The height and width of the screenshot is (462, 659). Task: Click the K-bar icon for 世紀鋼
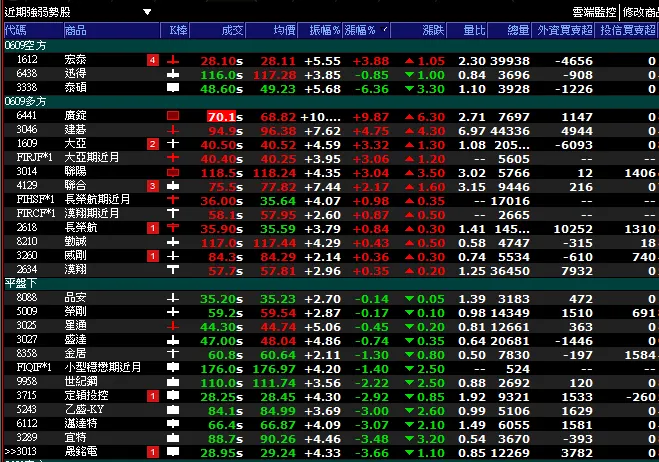click(x=173, y=382)
